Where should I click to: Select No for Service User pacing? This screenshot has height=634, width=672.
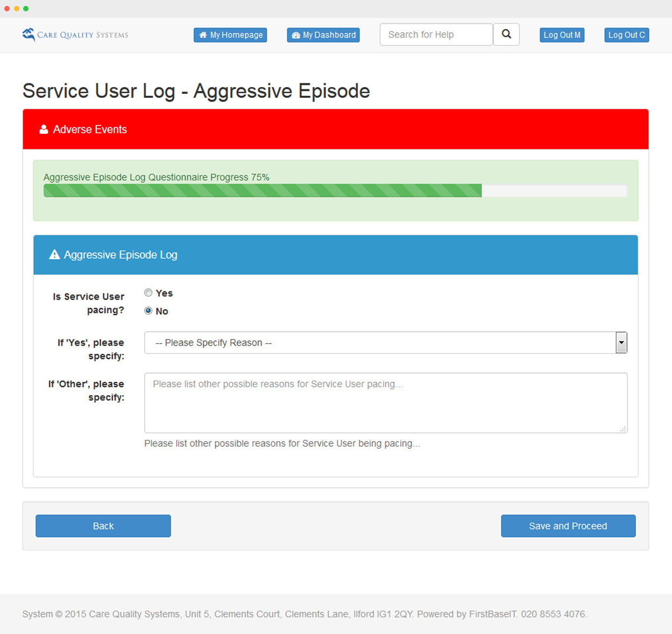coord(148,311)
